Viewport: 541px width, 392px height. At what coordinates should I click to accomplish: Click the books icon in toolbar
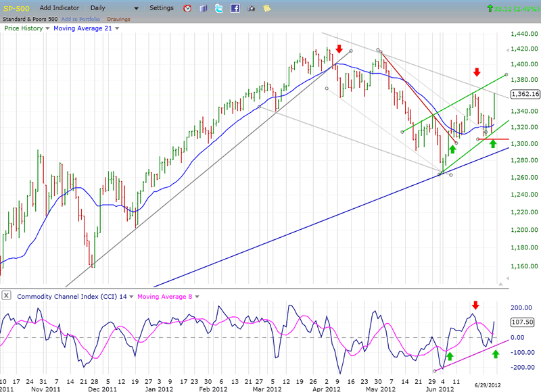[x=204, y=9]
